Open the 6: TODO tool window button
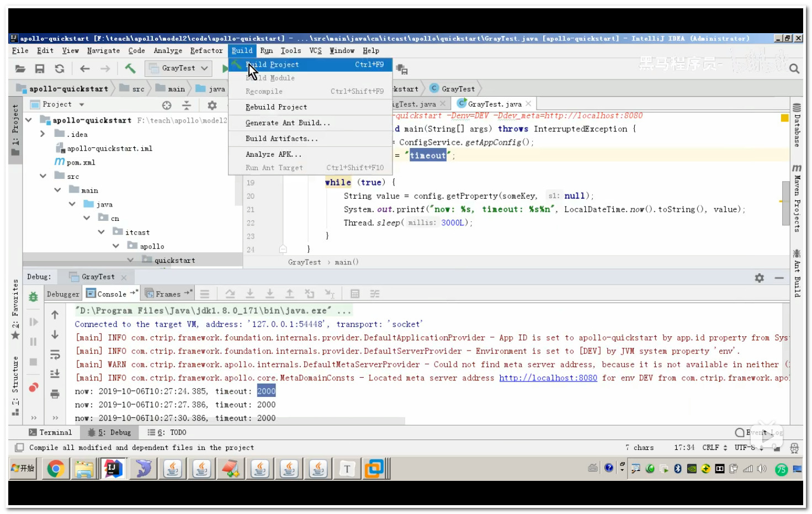The image size is (812, 514). tap(167, 432)
